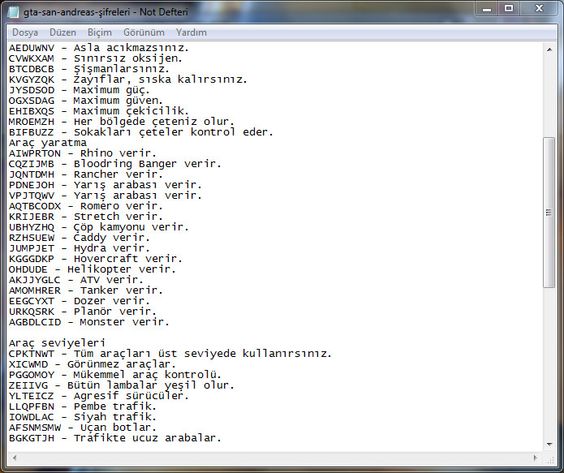Click the vertical scrollbar up arrow
The image size is (564, 473).
coord(549,49)
